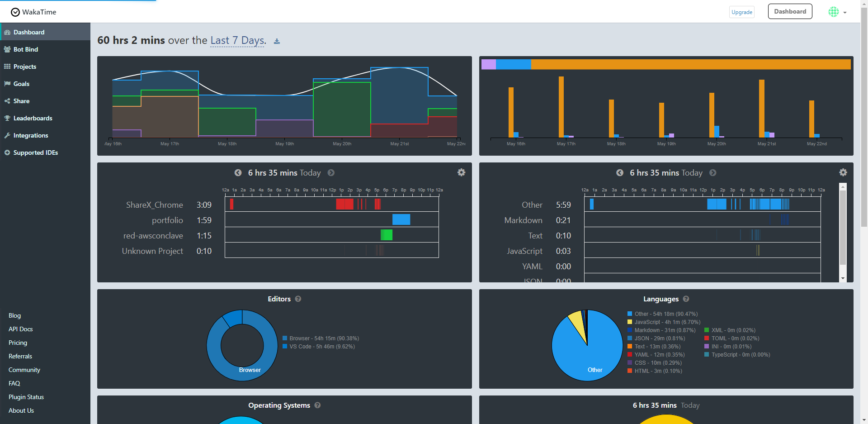Open the Referrals link
The height and width of the screenshot is (424, 868).
tap(20, 356)
